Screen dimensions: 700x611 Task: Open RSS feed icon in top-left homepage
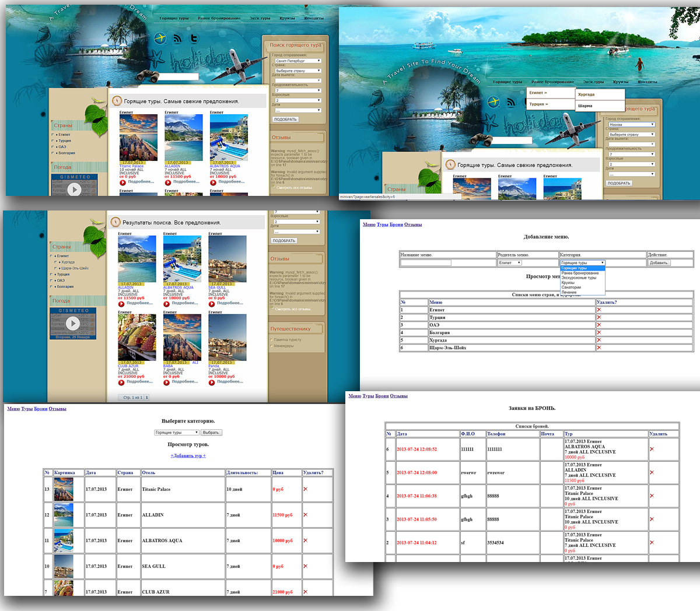pyautogui.click(x=177, y=38)
